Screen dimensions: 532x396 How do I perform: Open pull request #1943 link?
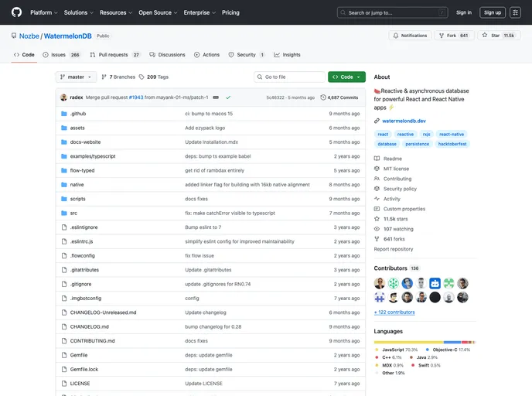(136, 97)
